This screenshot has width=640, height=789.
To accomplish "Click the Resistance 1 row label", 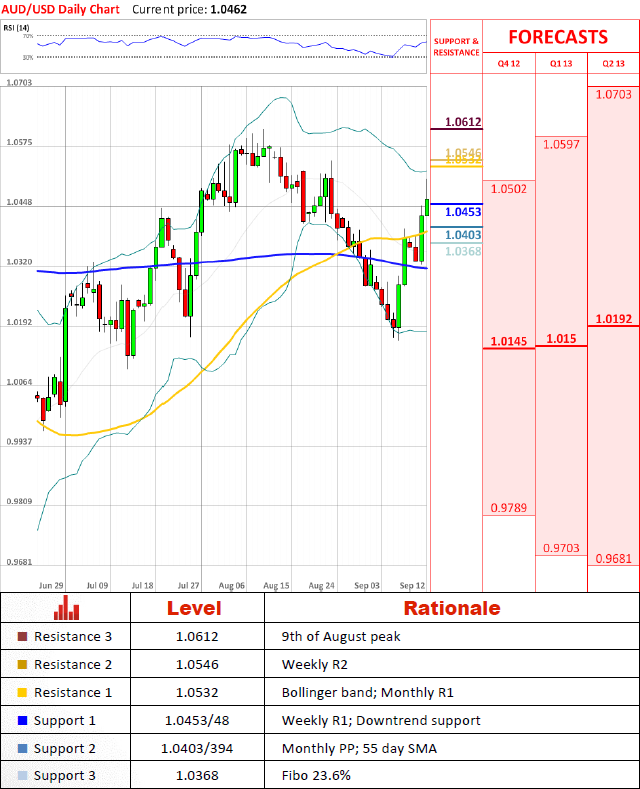I will pos(73,693).
